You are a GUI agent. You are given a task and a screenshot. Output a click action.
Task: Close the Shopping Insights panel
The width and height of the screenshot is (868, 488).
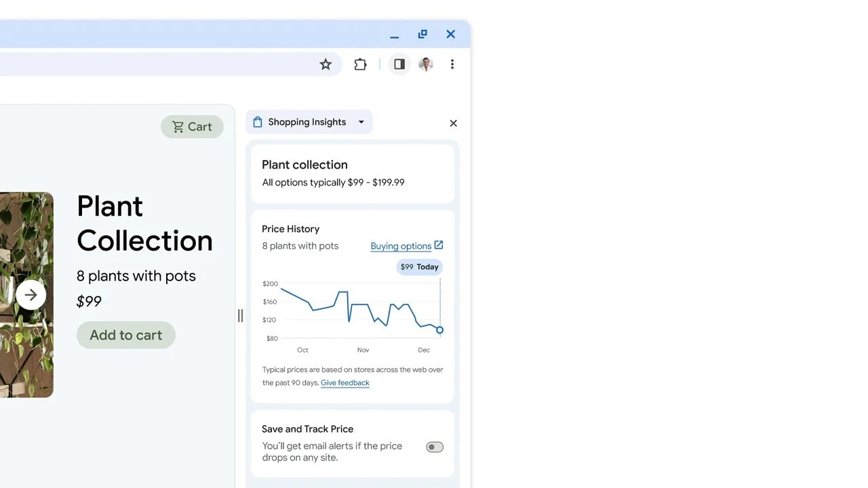[x=453, y=123]
